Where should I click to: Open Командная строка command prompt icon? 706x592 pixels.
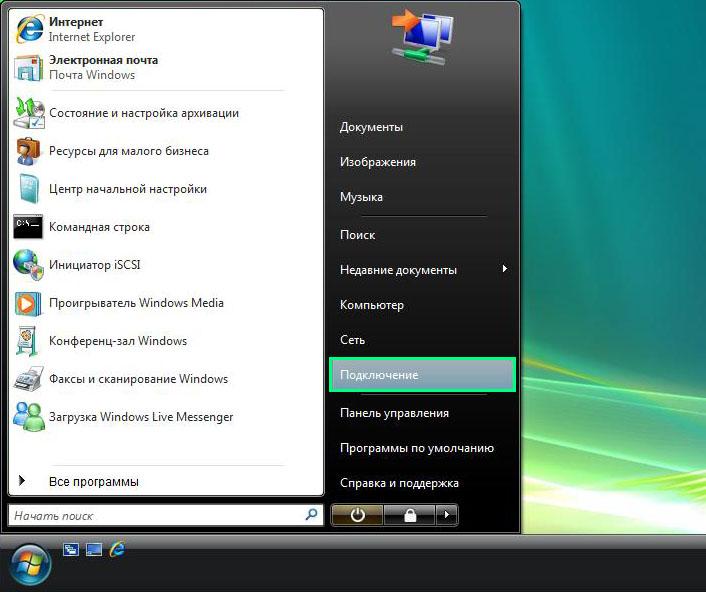28,227
